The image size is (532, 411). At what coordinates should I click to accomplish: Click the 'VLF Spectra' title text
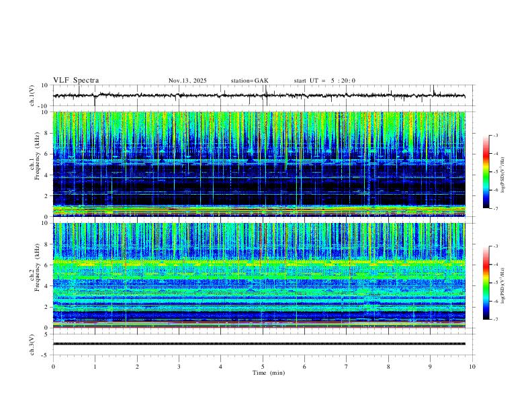[x=76, y=81]
